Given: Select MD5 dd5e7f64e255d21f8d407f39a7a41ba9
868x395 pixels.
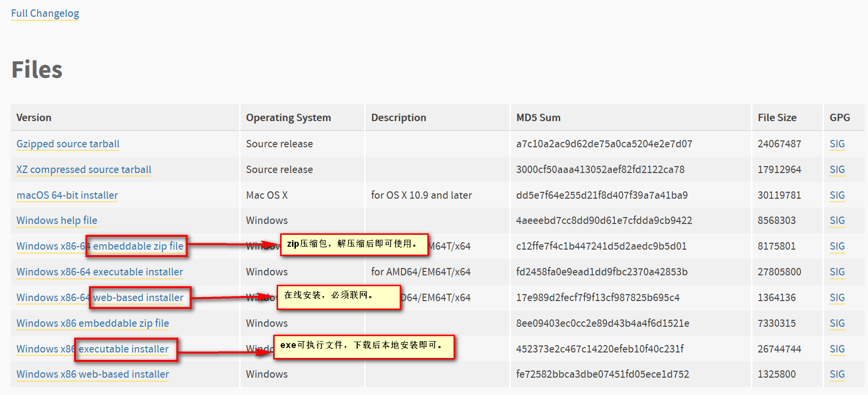Looking at the screenshot, I should (602, 195).
